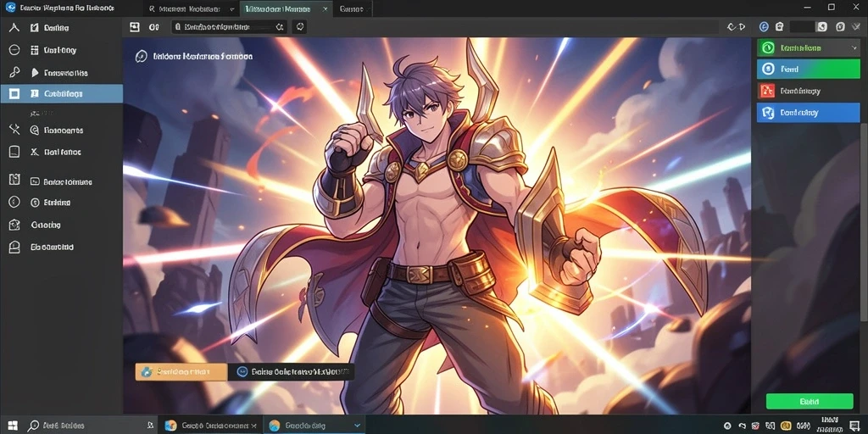Click the green button at right panel bottom
This screenshot has width=868, height=434.
coord(810,401)
